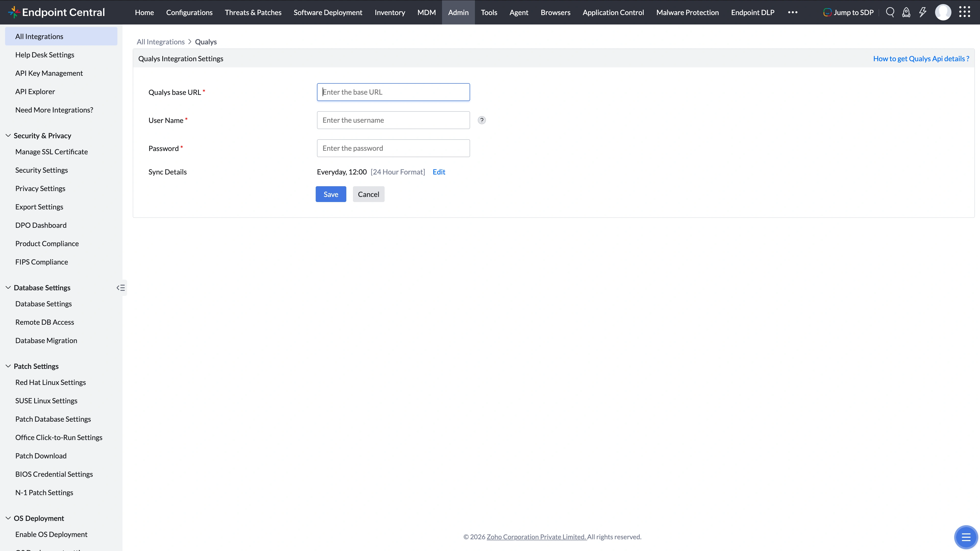Select the Admin tab

click(458, 12)
